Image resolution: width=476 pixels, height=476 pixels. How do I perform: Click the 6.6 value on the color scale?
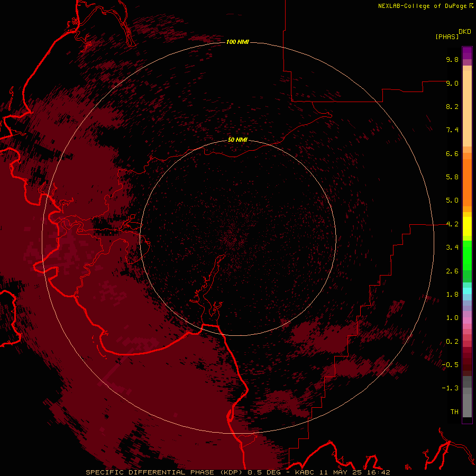452,153
